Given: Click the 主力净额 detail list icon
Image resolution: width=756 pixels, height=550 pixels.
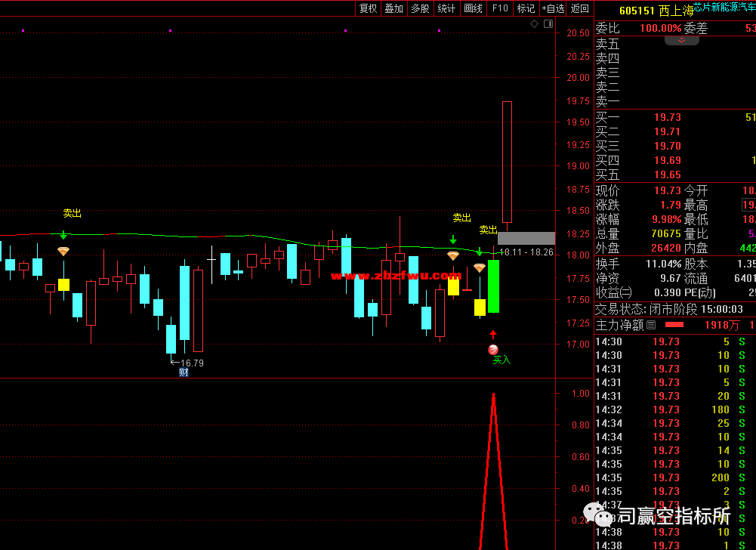Looking at the screenshot, I should coord(651,325).
